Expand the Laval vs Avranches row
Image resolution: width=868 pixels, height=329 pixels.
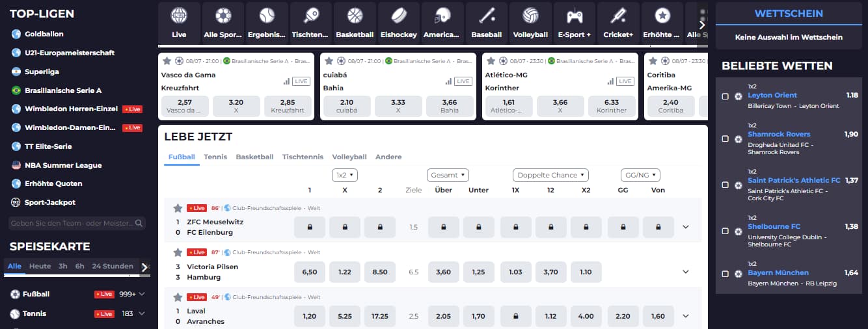tap(685, 316)
